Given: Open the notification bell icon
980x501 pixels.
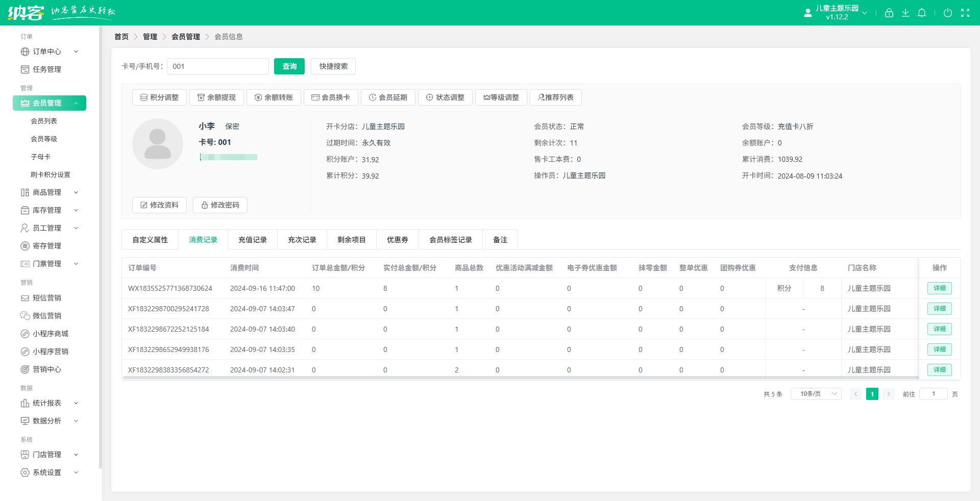Looking at the screenshot, I should (x=921, y=13).
